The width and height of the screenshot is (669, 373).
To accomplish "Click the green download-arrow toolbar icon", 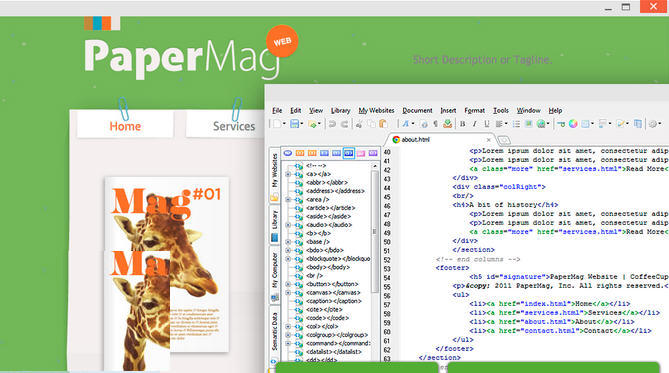I will tap(447, 124).
